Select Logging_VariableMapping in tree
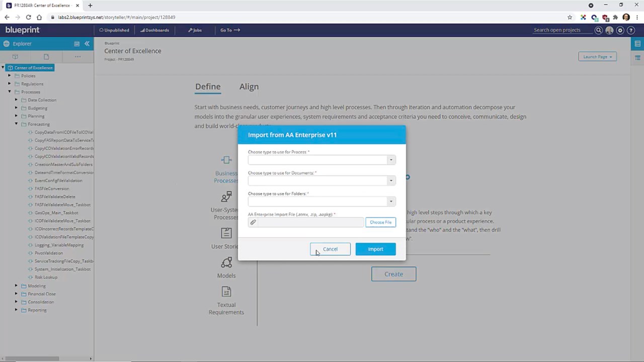644x362 pixels. point(59,245)
